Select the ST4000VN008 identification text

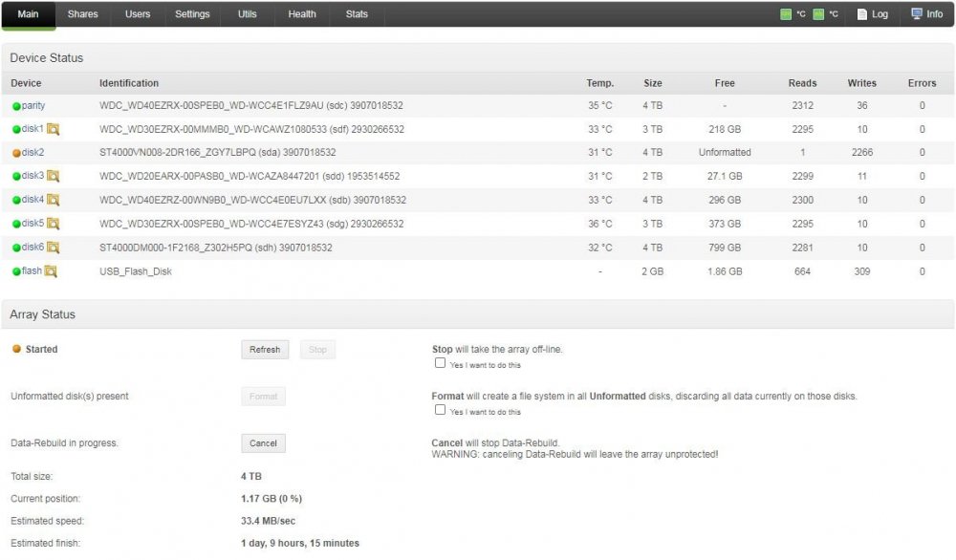click(x=218, y=152)
